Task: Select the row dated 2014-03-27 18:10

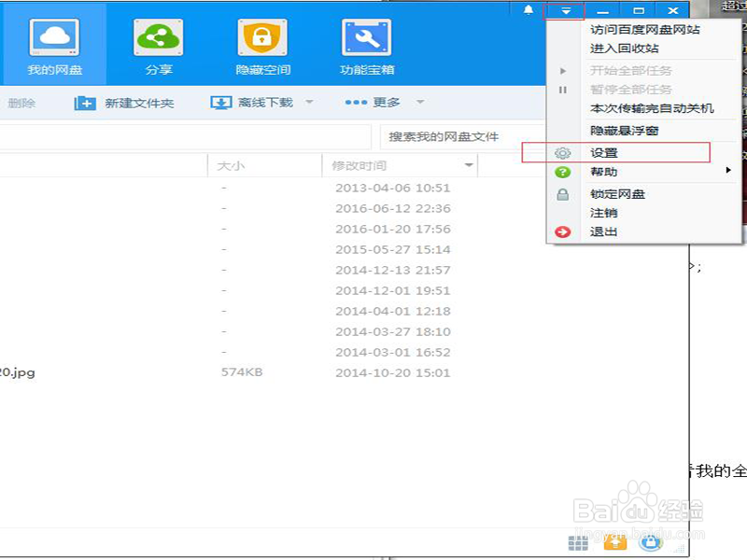Action: [x=343, y=331]
